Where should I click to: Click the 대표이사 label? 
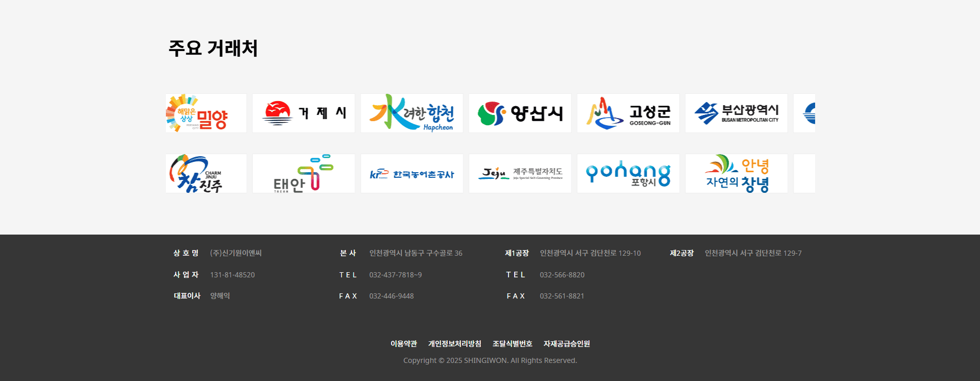pos(187,296)
